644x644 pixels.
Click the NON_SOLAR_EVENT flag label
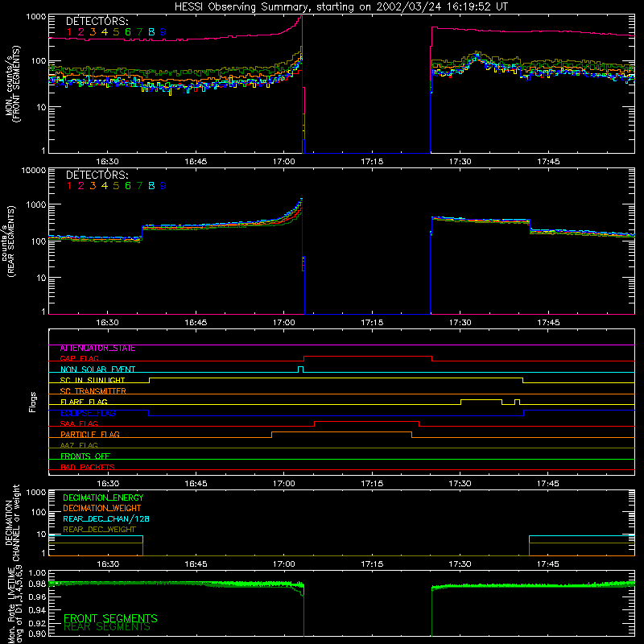[97, 369]
